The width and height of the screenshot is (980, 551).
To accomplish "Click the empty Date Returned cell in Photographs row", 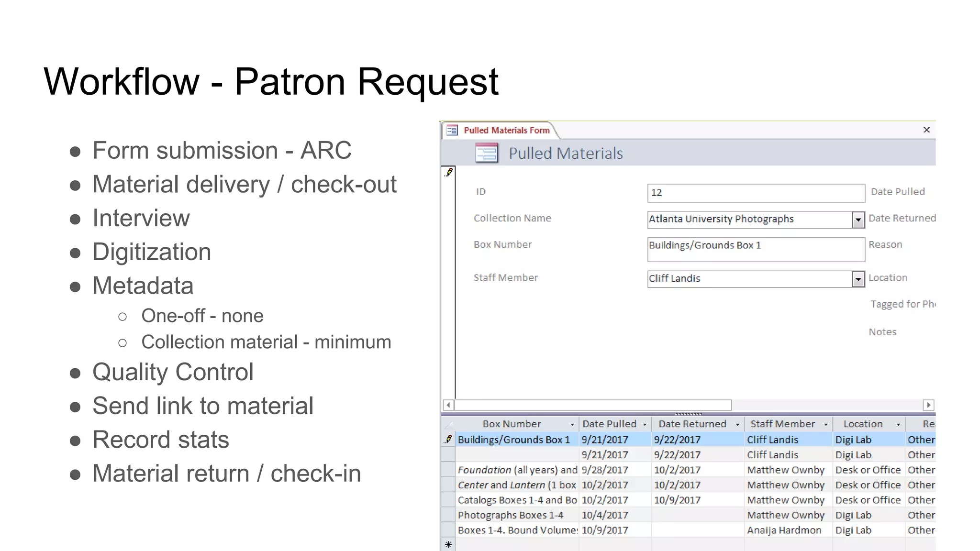I will point(698,515).
